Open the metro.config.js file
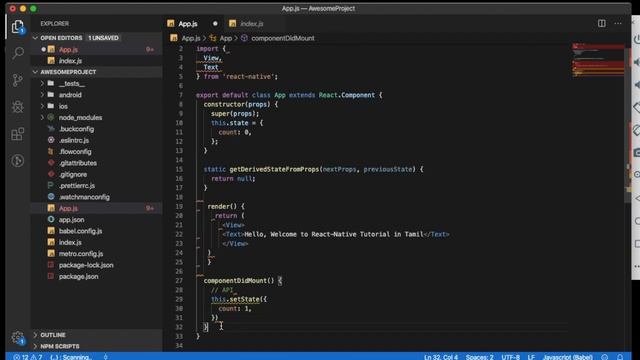 click(x=97, y=254)
